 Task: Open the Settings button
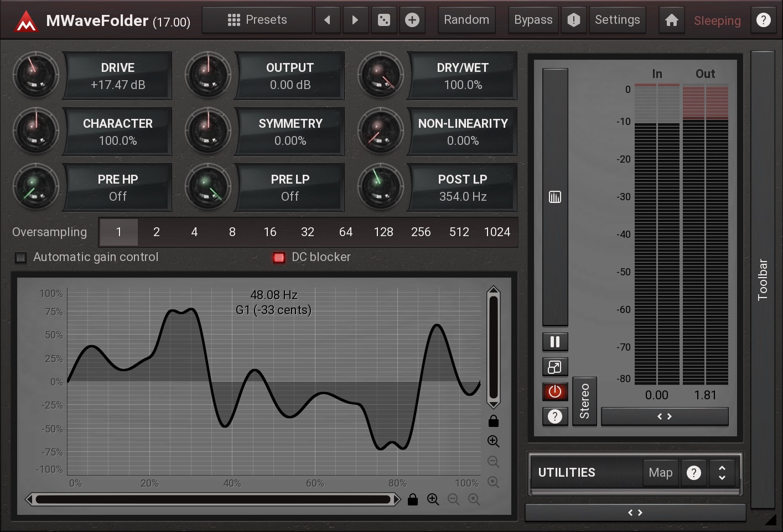point(617,20)
